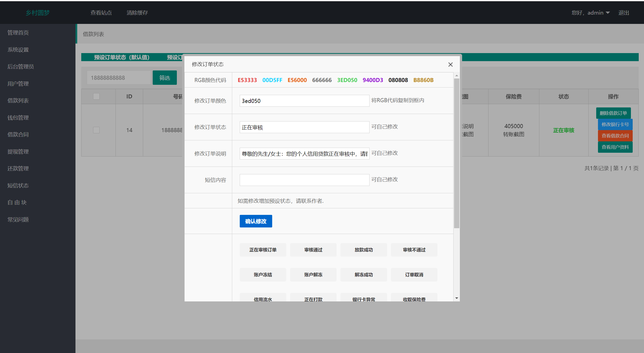
Task: Apply the 放款成功 preset status
Action: pos(364,250)
